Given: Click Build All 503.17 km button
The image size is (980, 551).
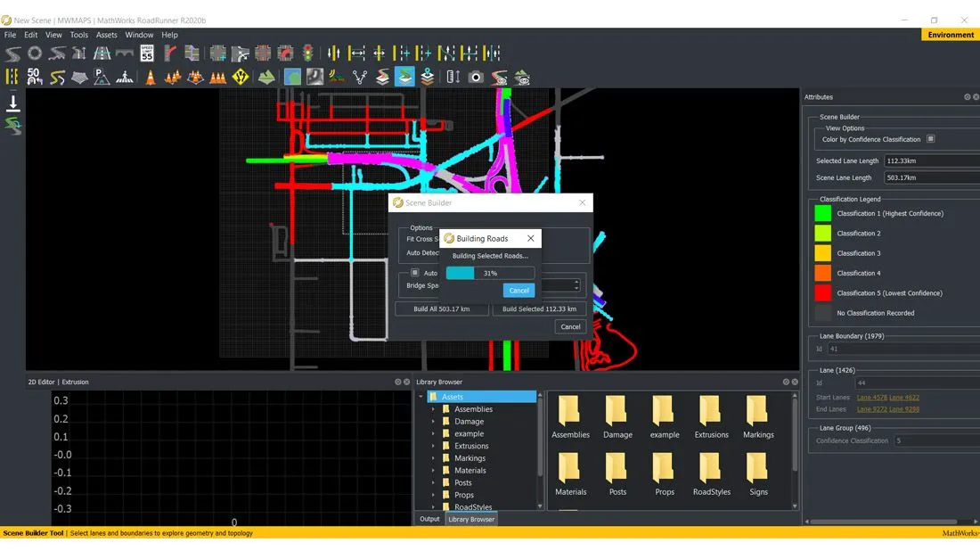Looking at the screenshot, I should pos(442,309).
